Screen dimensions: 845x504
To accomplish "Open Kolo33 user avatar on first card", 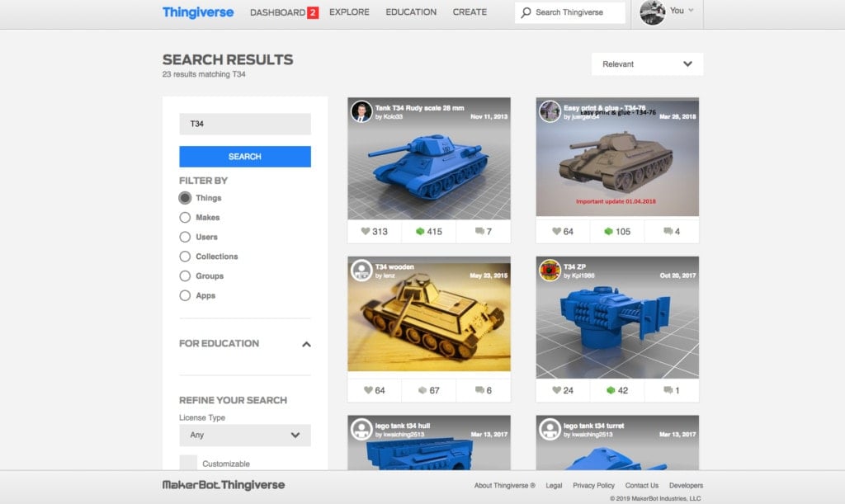I will click(x=361, y=111).
